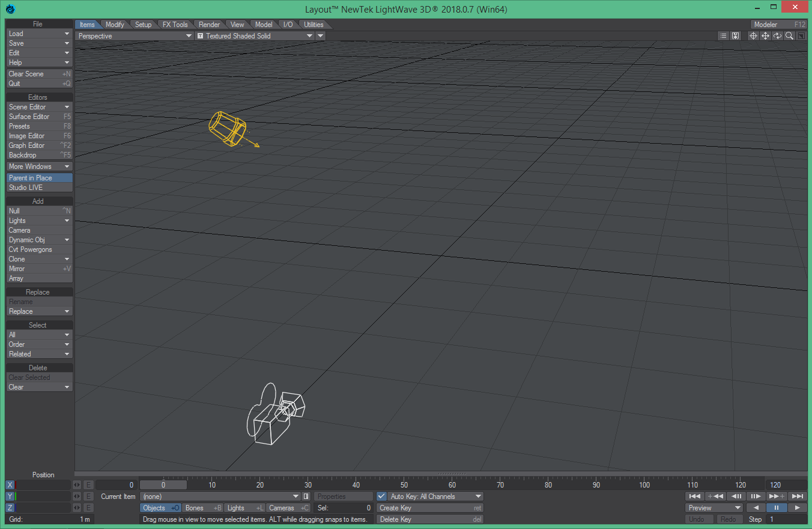Switch to the Modify tab

[x=115, y=25]
